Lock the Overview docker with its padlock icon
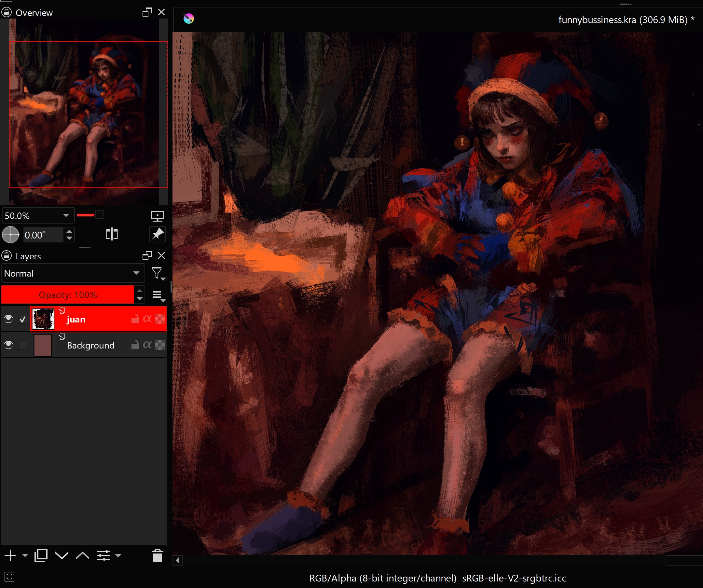The width and height of the screenshot is (703, 588). 7,12
